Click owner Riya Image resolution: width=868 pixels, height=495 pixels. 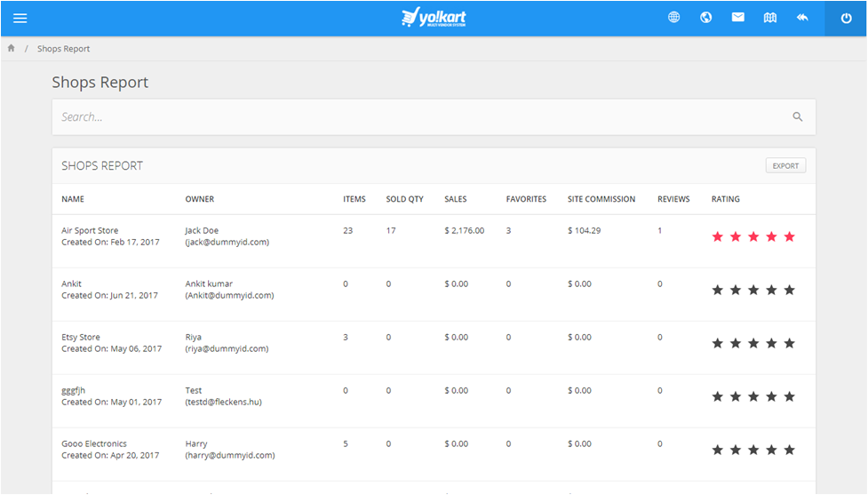click(x=193, y=337)
